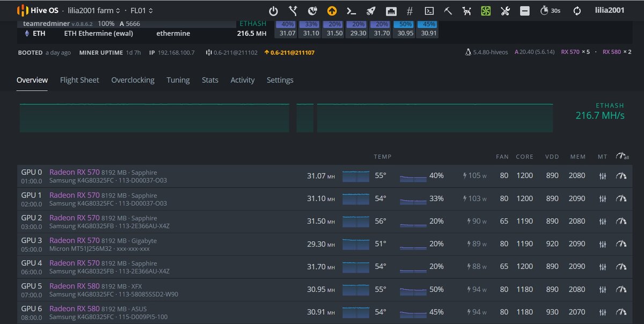Open the ethernet network card icon
This screenshot has width=644, height=324.
[391, 10]
